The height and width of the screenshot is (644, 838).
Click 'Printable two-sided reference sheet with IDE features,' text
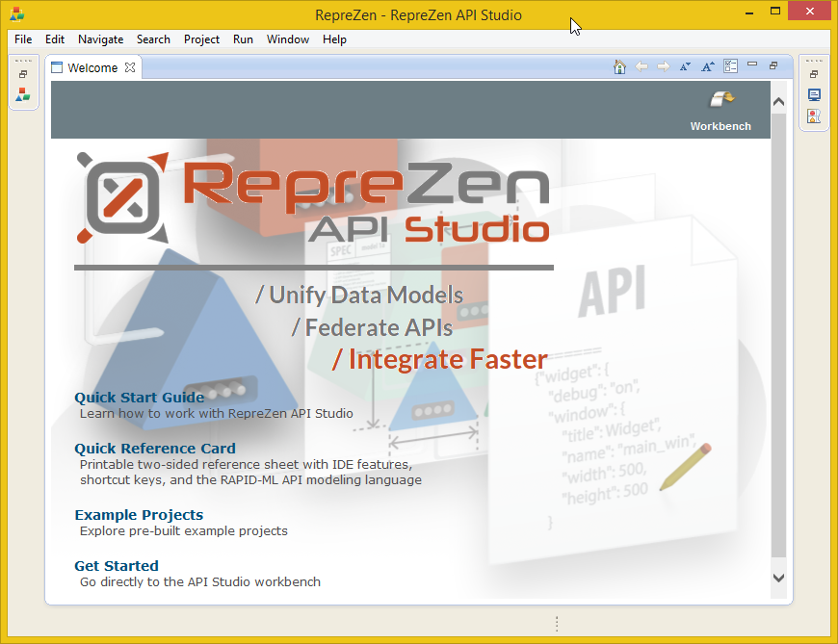tap(246, 465)
